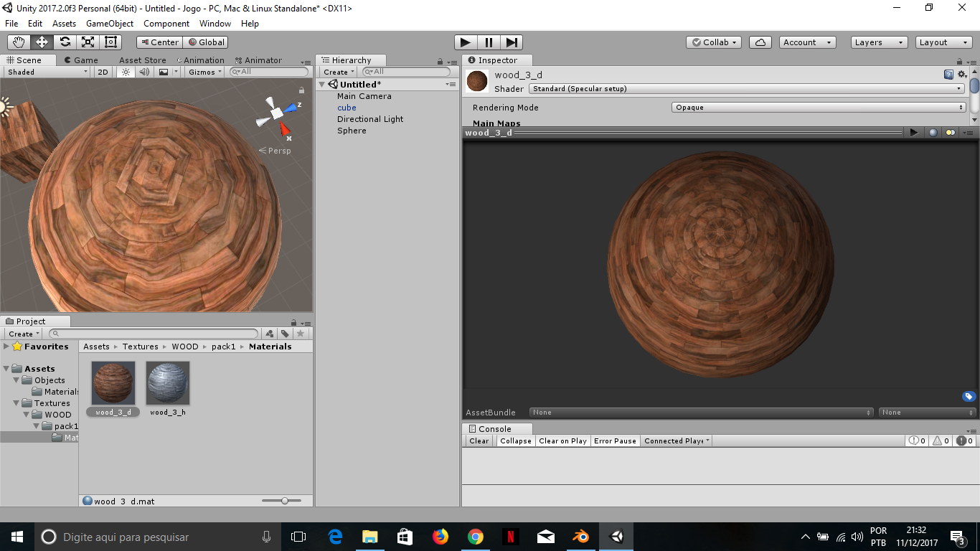Image resolution: width=980 pixels, height=551 pixels.
Task: Click the Pause button in toolbar
Action: [x=489, y=42]
